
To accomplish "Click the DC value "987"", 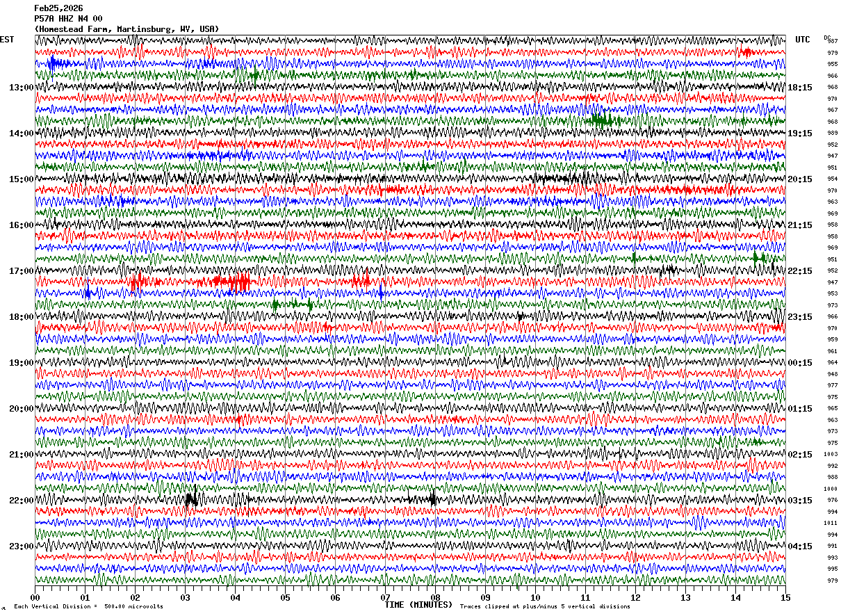I will click(833, 42).
